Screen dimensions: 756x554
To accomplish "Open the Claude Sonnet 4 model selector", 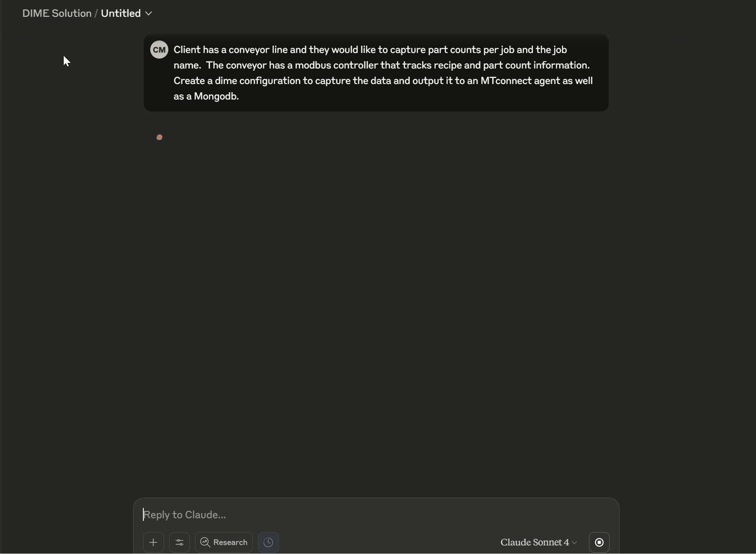I will click(x=534, y=542).
